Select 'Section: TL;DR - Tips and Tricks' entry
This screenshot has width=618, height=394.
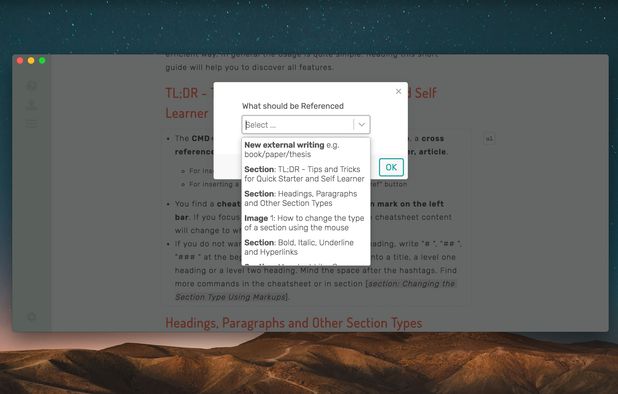click(x=306, y=174)
